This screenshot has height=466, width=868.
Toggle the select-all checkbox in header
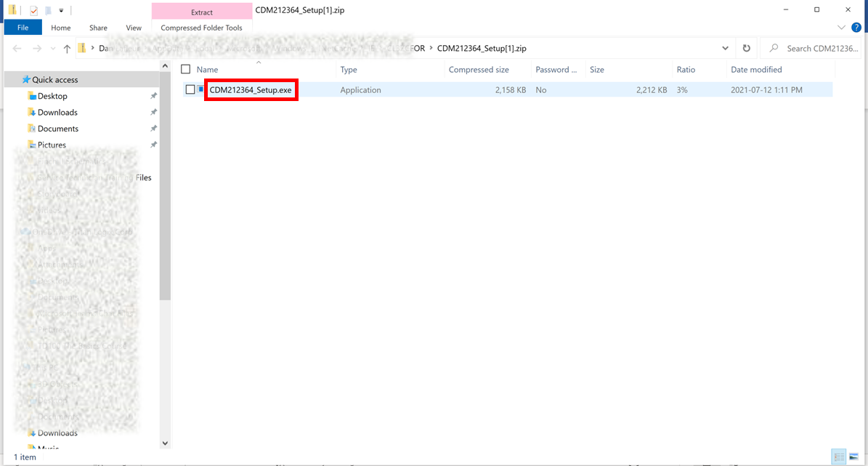(x=186, y=69)
